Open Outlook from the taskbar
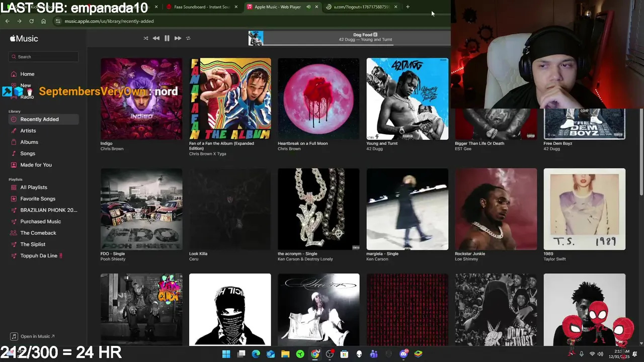Screen dimensions: 644x362 [x=271, y=354]
